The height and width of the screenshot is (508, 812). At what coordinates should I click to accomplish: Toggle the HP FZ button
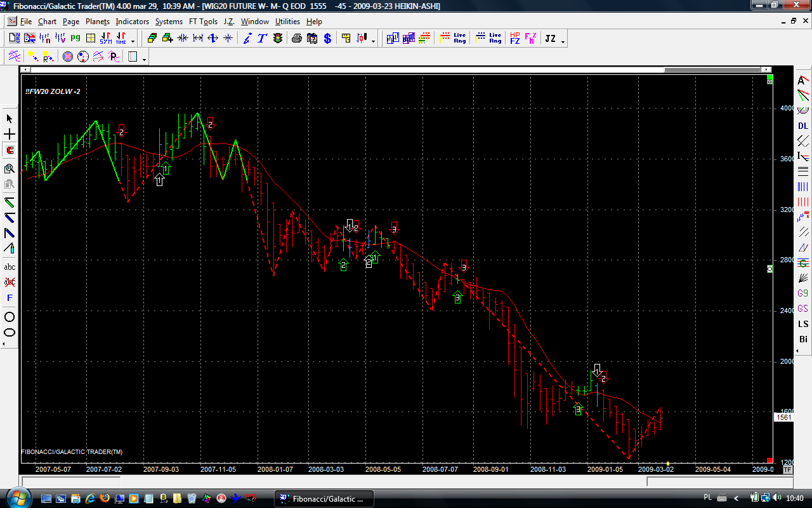tap(514, 39)
